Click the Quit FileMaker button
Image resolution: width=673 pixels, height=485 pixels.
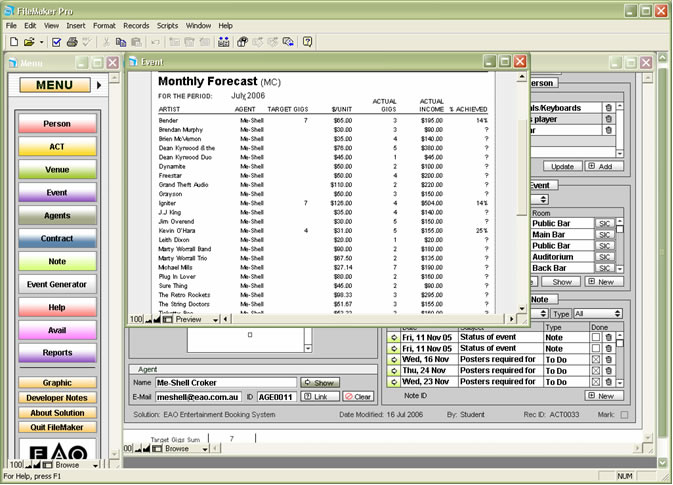[x=57, y=427]
